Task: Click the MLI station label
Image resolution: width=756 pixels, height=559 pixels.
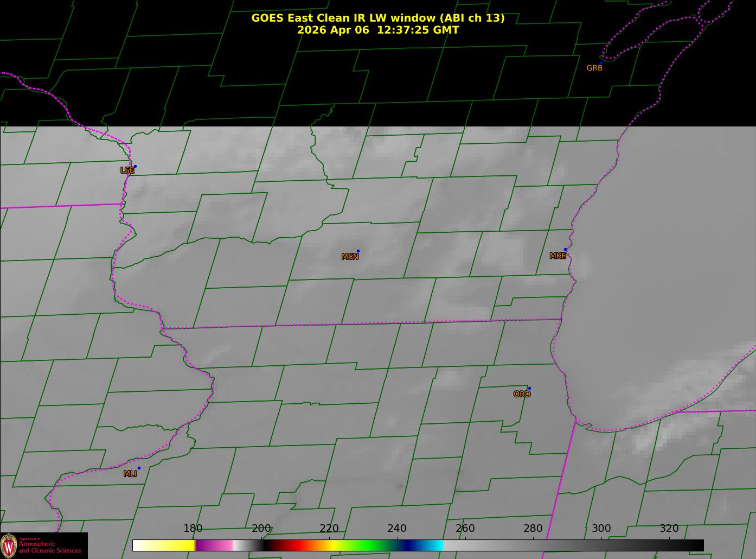Action: pos(130,474)
